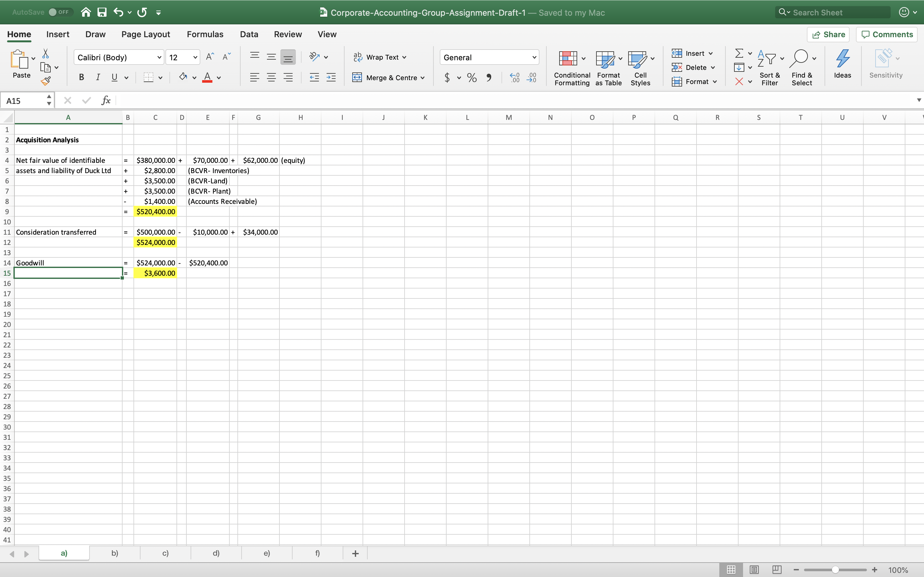The image size is (924, 577).
Task: Switch to the Formulas ribbon tab
Action: [205, 34]
